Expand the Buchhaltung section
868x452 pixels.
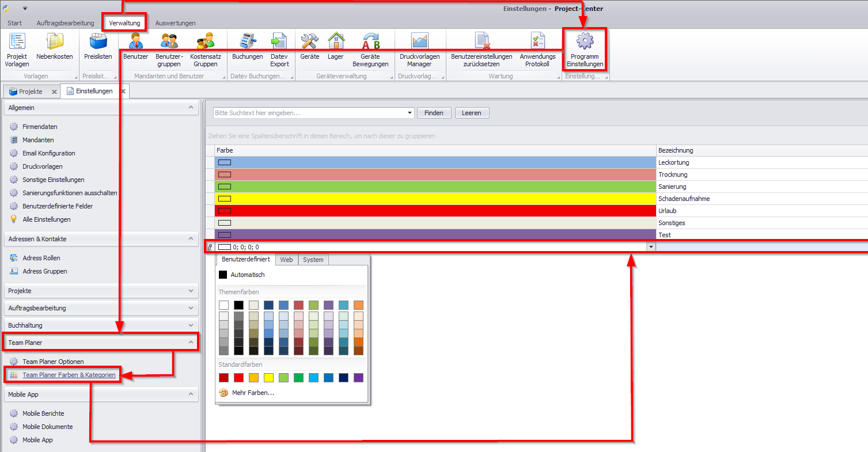point(191,325)
